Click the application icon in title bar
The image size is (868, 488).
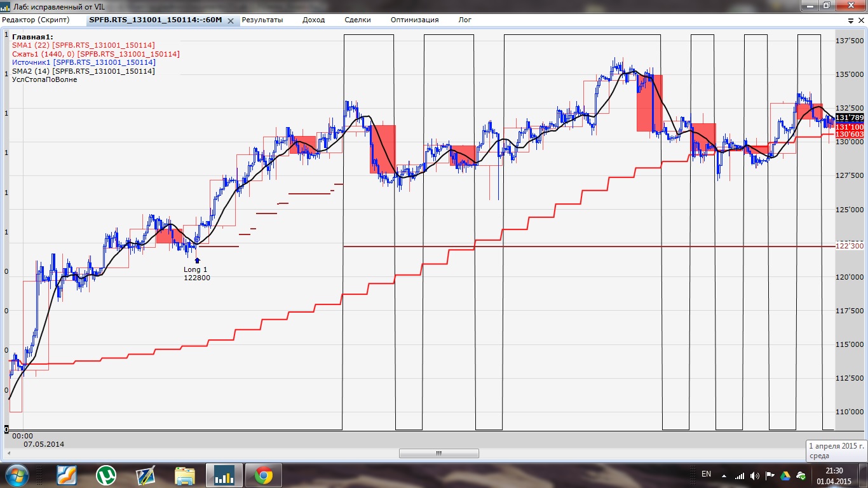pyautogui.click(x=6, y=6)
